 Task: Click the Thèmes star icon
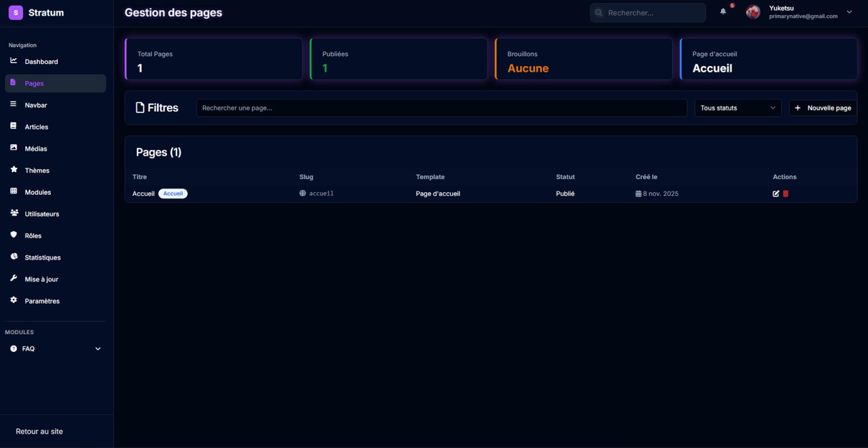13,170
